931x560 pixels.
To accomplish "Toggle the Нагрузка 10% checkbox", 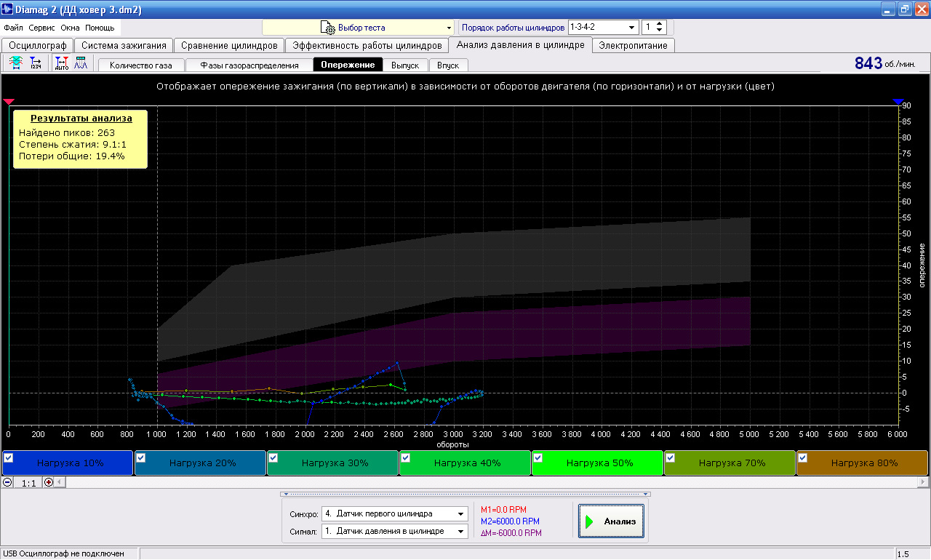I will click(x=8, y=457).
